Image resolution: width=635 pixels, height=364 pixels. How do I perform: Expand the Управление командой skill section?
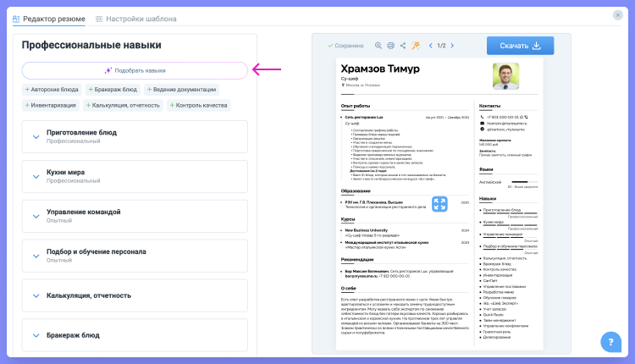pyautogui.click(x=36, y=216)
